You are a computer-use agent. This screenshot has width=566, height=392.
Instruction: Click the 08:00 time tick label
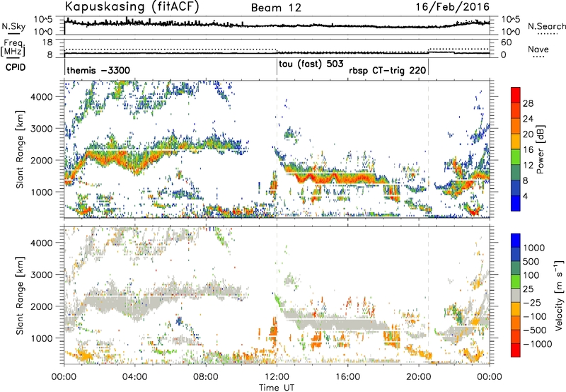[x=206, y=377]
